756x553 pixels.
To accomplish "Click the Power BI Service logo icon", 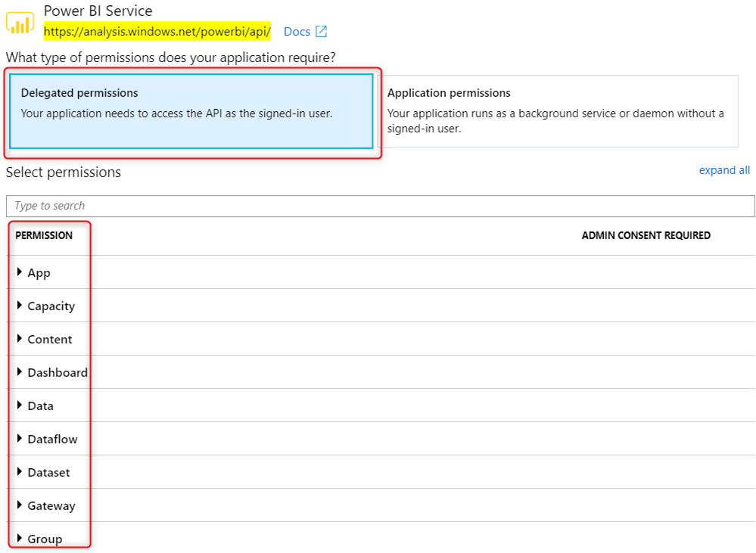I will pyautogui.click(x=20, y=23).
